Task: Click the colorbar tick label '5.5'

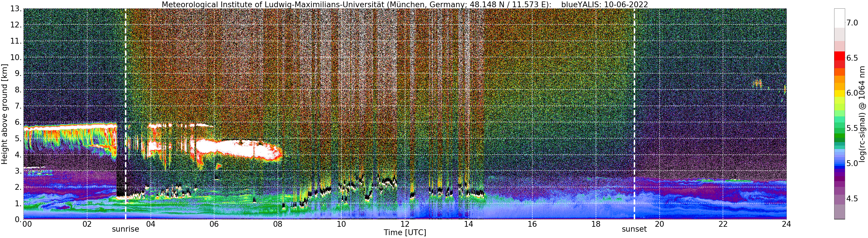Action: click(x=852, y=128)
